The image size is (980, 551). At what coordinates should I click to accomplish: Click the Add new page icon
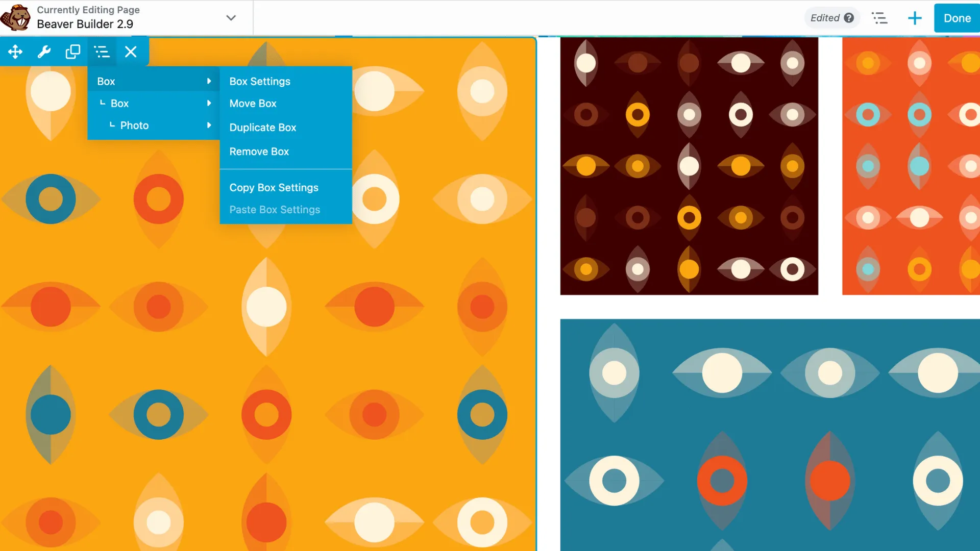[915, 18]
